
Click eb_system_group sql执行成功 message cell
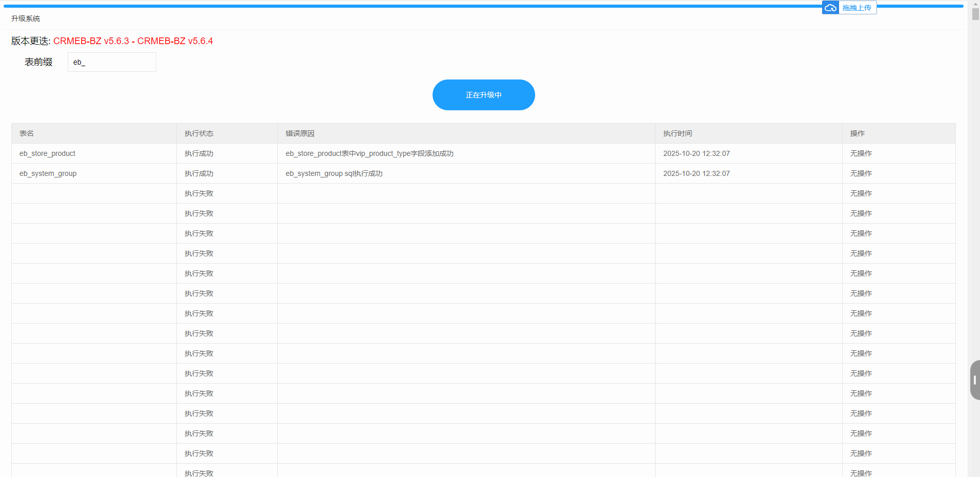[x=334, y=173]
